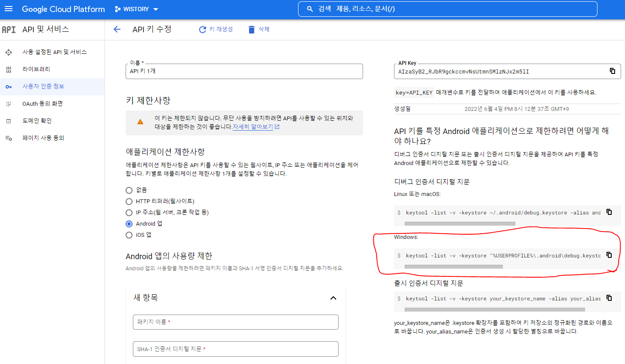Click the credentials key icon

pos(9,87)
